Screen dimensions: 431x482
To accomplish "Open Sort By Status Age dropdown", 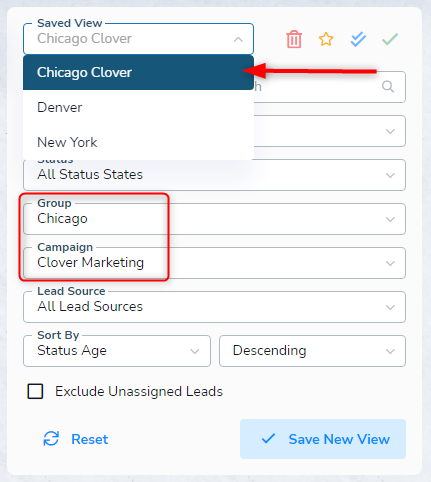I will click(x=117, y=351).
